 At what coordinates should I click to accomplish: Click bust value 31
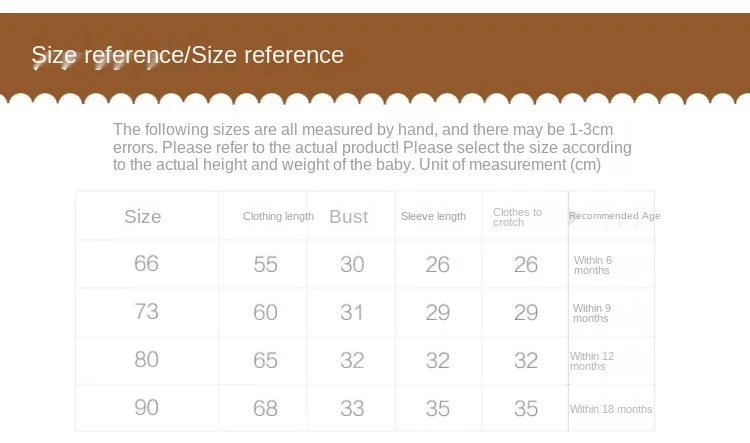[x=352, y=313]
